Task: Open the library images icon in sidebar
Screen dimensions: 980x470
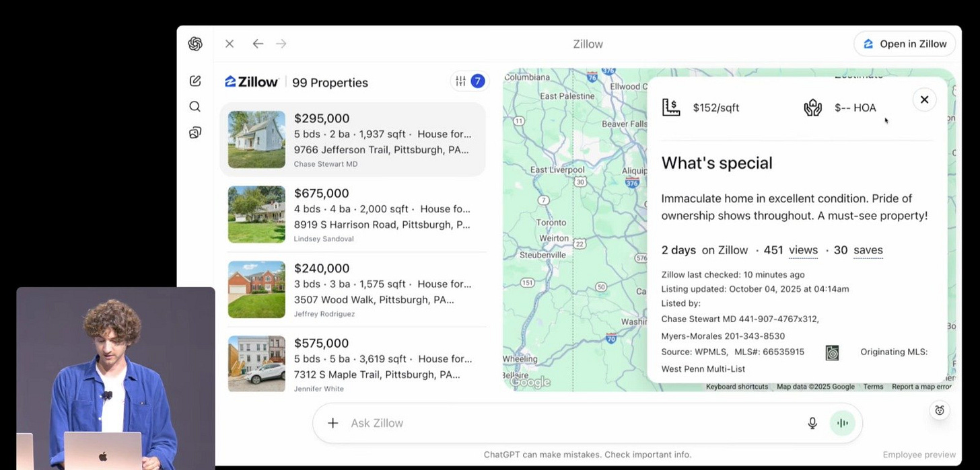Action: (x=195, y=132)
